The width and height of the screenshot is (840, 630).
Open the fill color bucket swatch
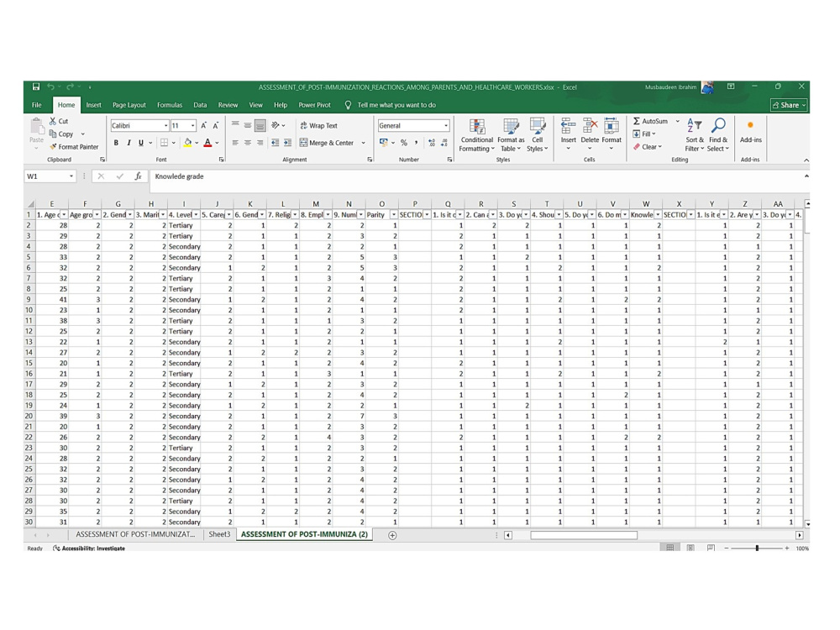coord(187,143)
